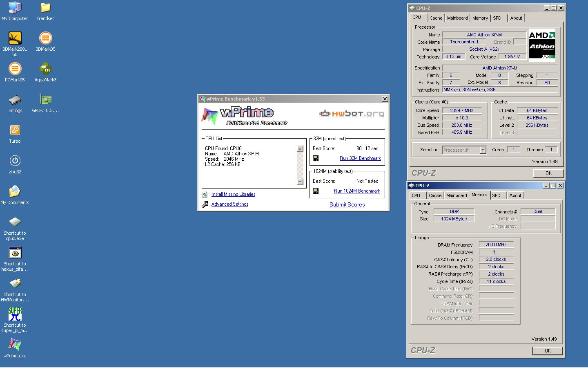This screenshot has height=368, width=588.
Task: Click the Level 2 cache value 256 KBytes
Action: coord(537,125)
